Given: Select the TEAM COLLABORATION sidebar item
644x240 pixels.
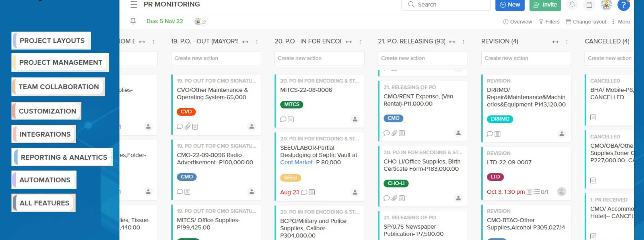Looking at the screenshot, I should pos(58,87).
